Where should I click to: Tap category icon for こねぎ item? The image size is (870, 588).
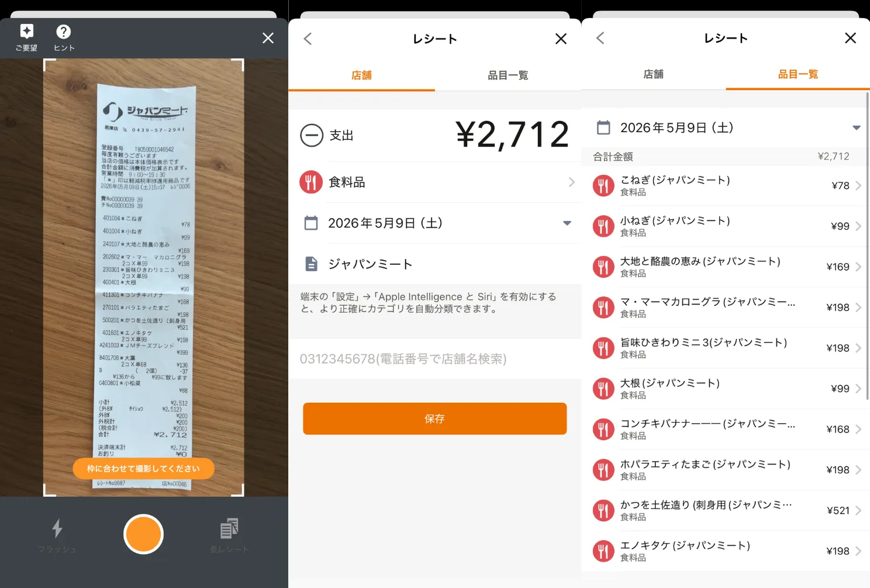[x=603, y=186]
